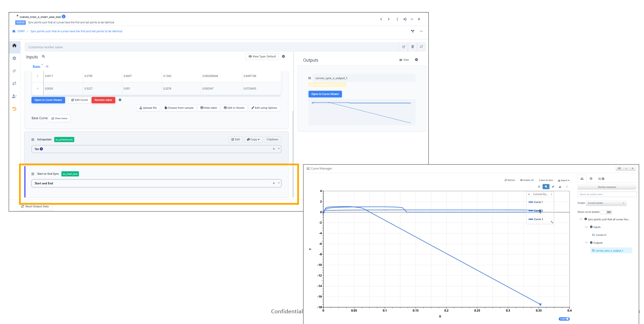Click the pen tool icon above the plot
Viewport: 644px width, 324px height.
553,187
